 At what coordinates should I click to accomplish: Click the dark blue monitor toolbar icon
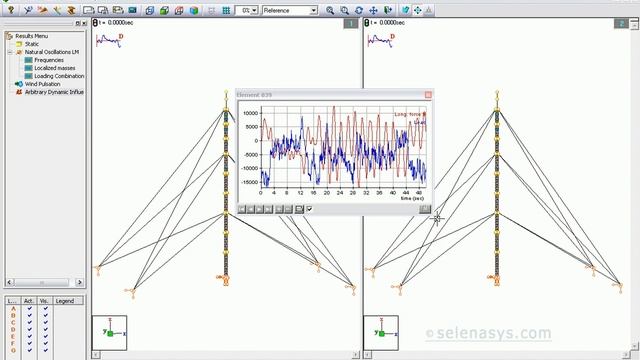pyautogui.click(x=133, y=10)
